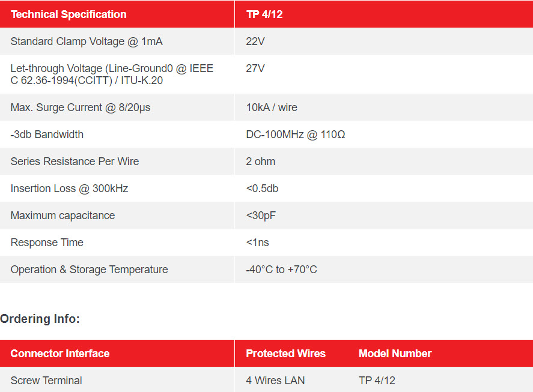Image resolution: width=533 pixels, height=392 pixels.
Task: Click the Connector Interface column header
Action: click(60, 354)
